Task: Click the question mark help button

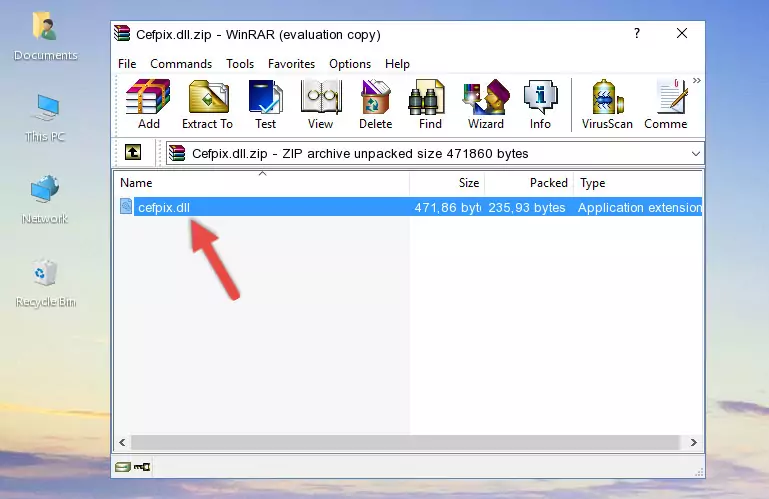Action: coord(637,33)
